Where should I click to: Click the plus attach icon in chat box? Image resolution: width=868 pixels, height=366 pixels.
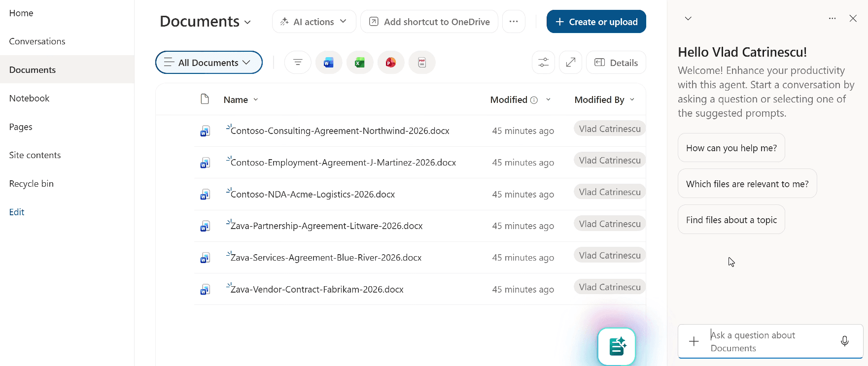pos(694,341)
